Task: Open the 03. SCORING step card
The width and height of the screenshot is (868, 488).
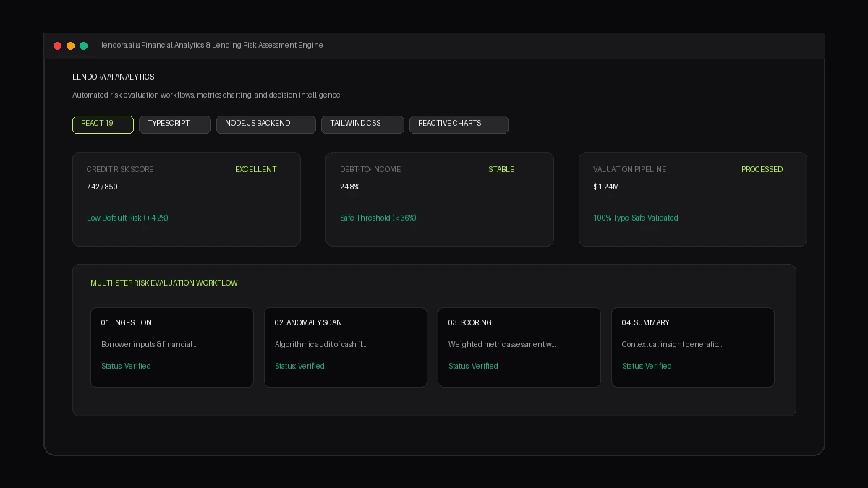Action: click(x=519, y=347)
